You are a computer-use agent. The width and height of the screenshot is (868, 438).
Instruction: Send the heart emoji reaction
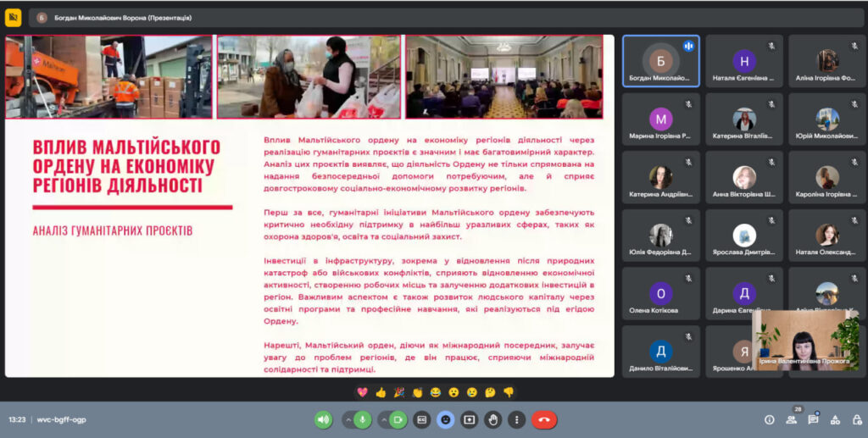click(x=362, y=392)
